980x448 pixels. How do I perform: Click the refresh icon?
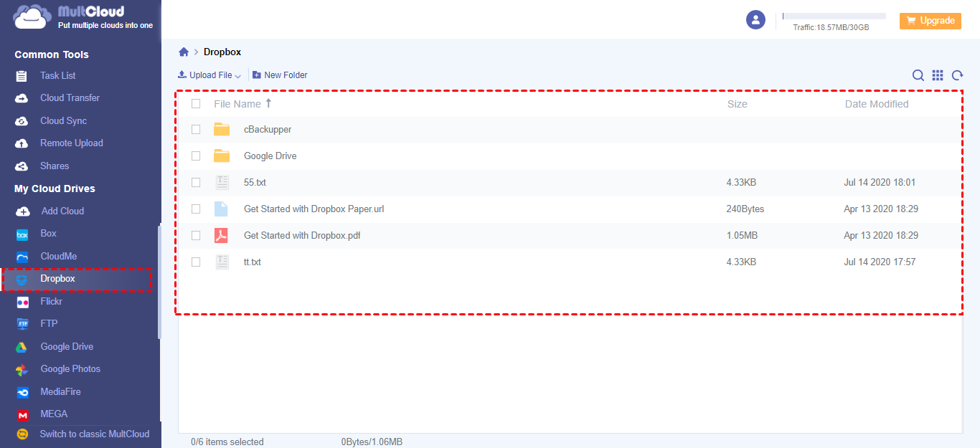coord(957,75)
